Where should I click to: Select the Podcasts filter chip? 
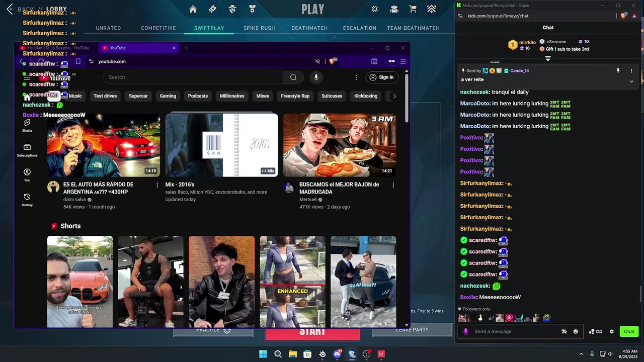click(x=198, y=96)
